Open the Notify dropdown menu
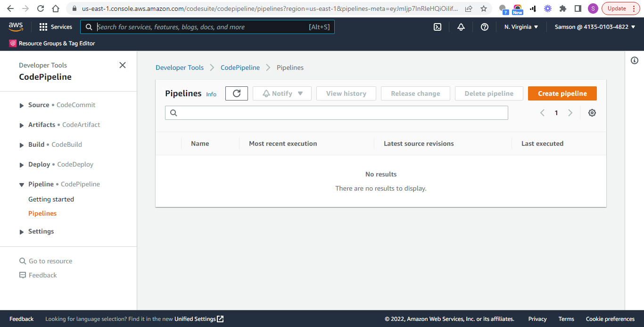 [281, 93]
